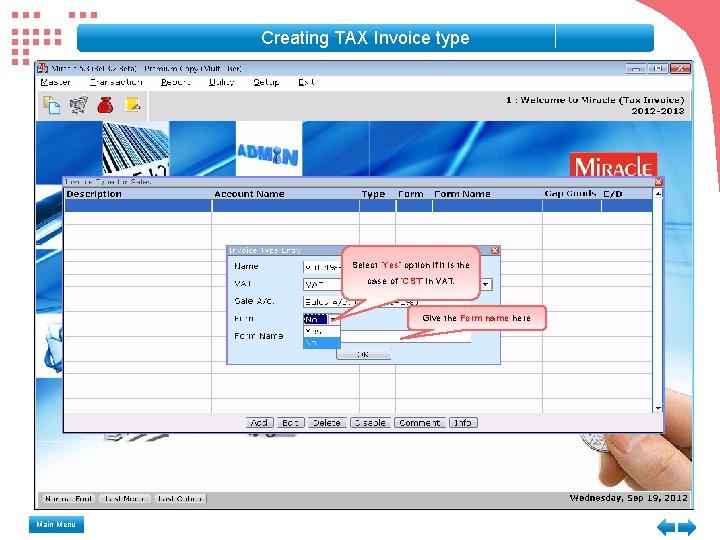The width and height of the screenshot is (720, 540).
Task: Open the yellow note toolbar icon
Action: pos(133,105)
